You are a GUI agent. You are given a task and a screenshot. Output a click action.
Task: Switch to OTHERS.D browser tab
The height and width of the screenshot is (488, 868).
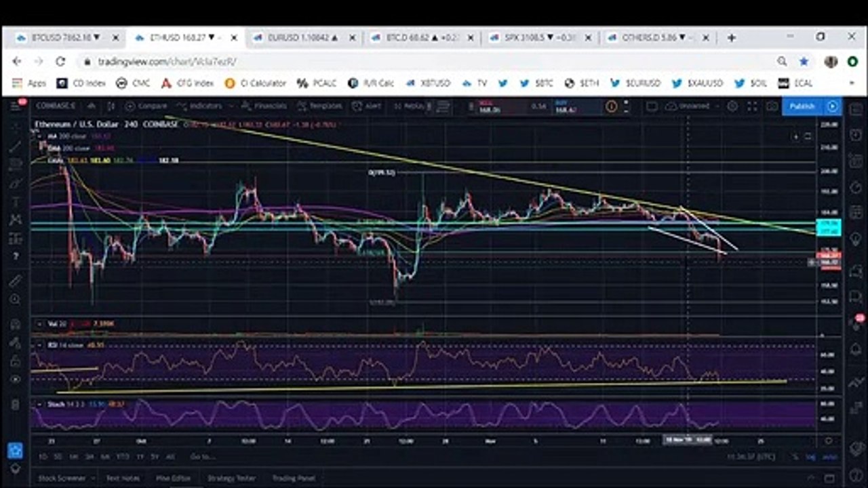[x=656, y=37]
